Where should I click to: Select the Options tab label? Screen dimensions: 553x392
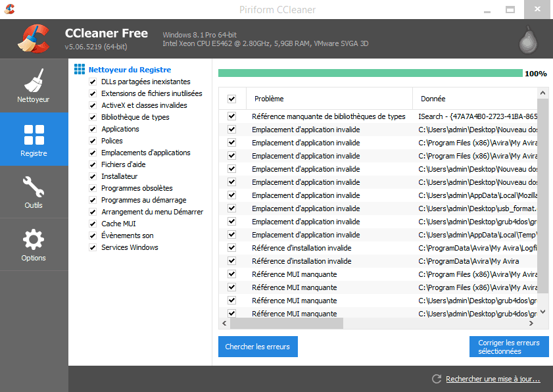click(34, 258)
